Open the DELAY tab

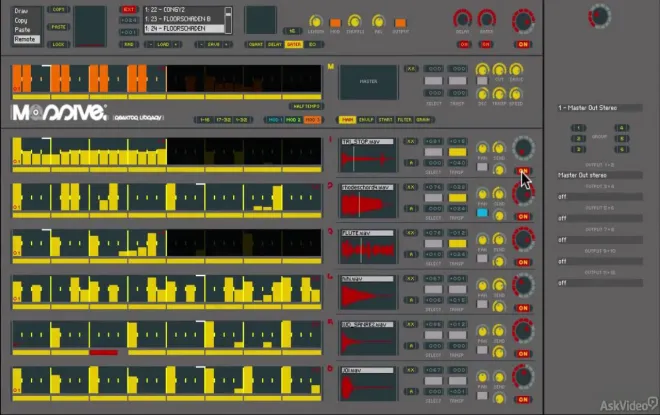(274, 44)
